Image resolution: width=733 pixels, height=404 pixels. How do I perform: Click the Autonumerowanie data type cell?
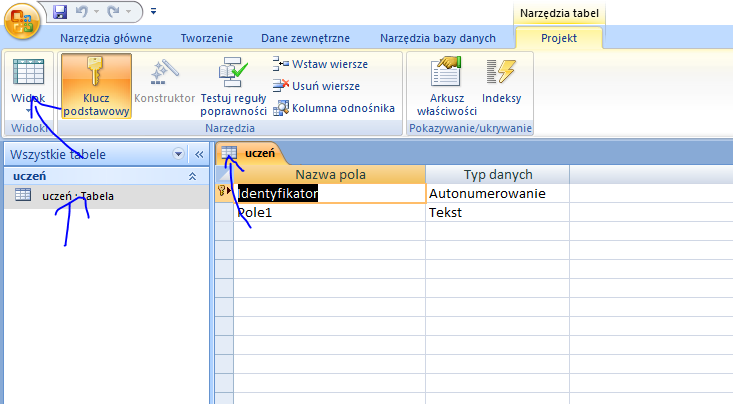[496, 193]
